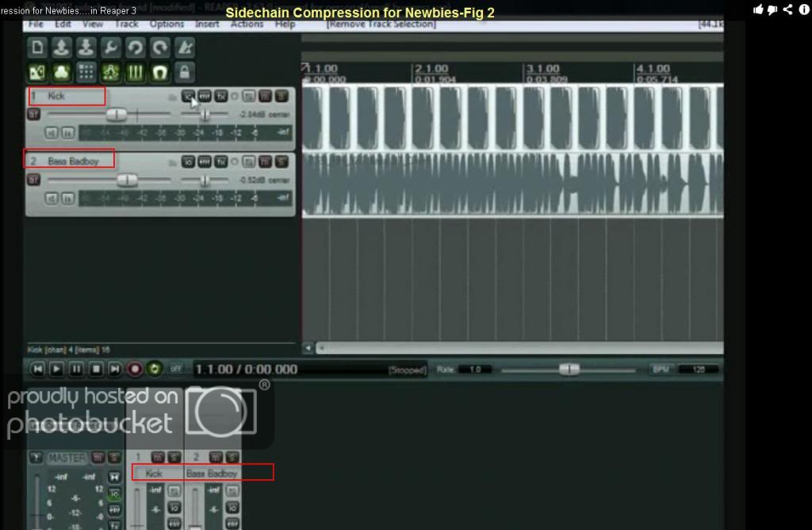Click the Record transport button

click(135, 370)
